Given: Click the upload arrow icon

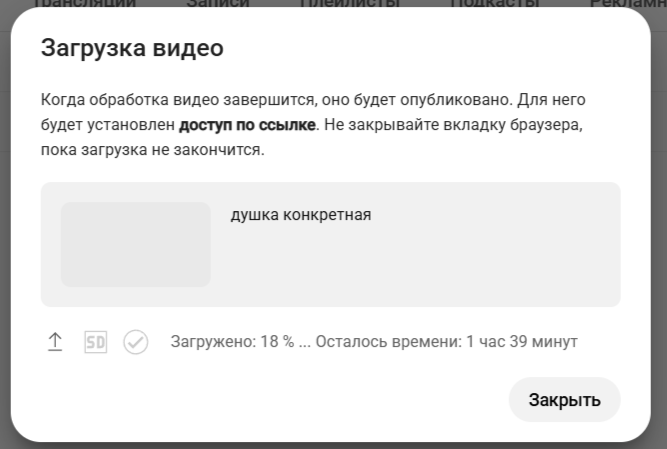Looking at the screenshot, I should click(x=55, y=342).
